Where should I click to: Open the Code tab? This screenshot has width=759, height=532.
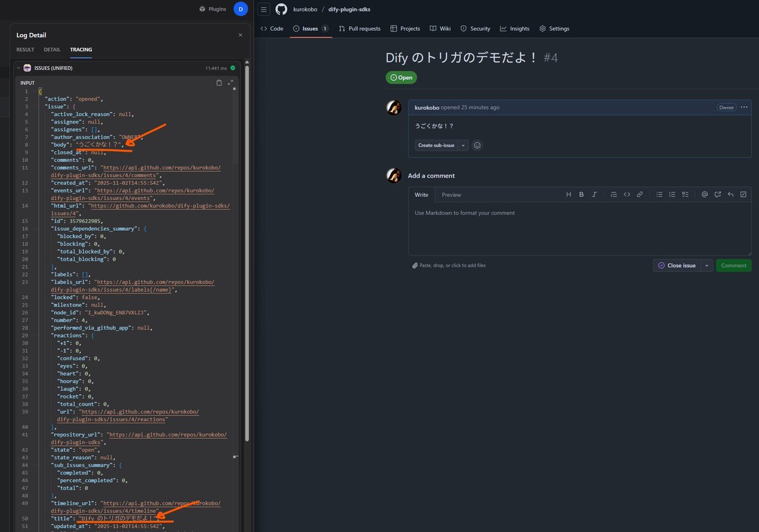pyautogui.click(x=272, y=28)
